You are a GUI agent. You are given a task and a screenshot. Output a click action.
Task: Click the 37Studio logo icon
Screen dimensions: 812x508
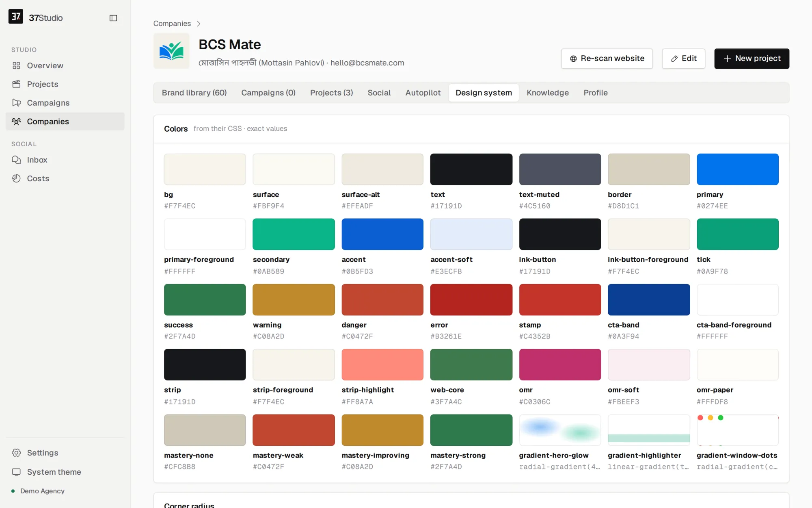(16, 17)
